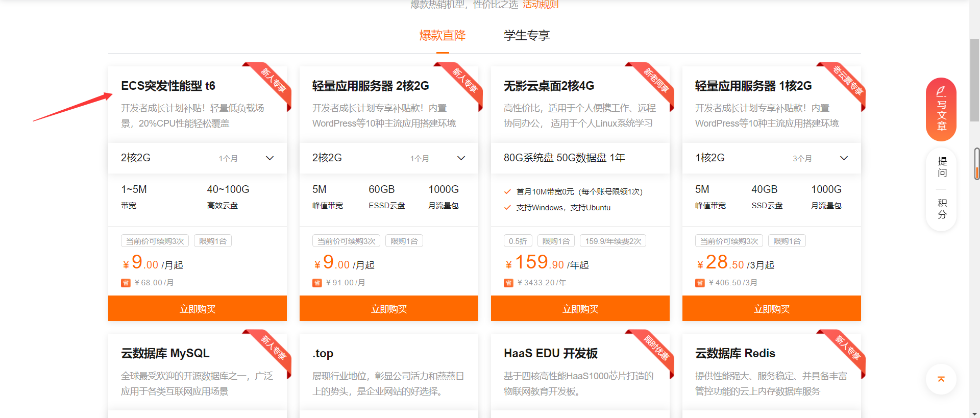Click 立即购买 for 轻量应用服务器 2核2G
This screenshot has width=980, height=418.
click(389, 309)
